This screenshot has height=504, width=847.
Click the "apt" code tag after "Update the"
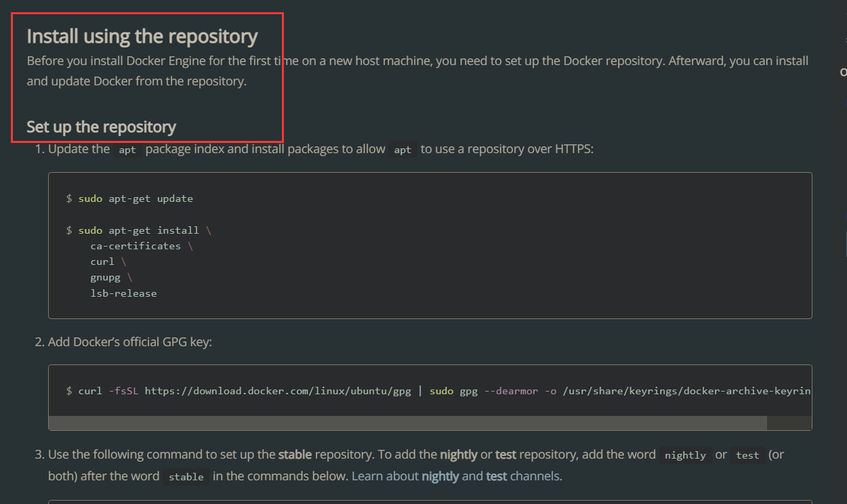click(127, 150)
